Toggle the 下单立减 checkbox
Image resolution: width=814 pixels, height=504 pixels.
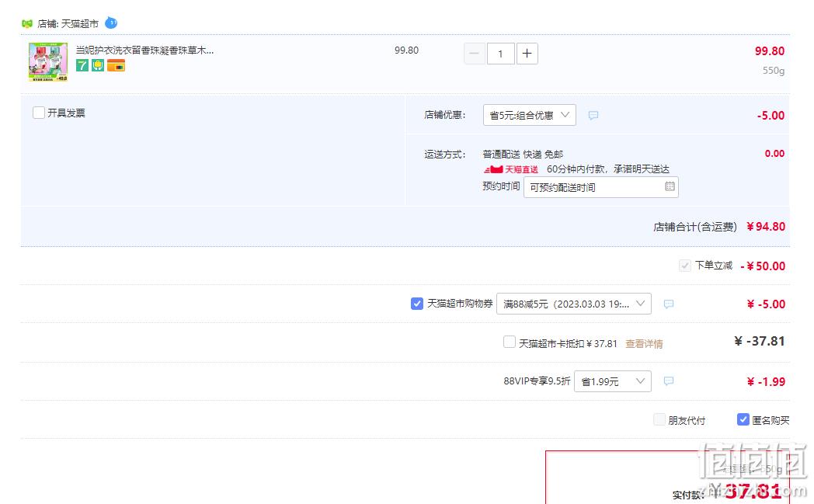[685, 266]
